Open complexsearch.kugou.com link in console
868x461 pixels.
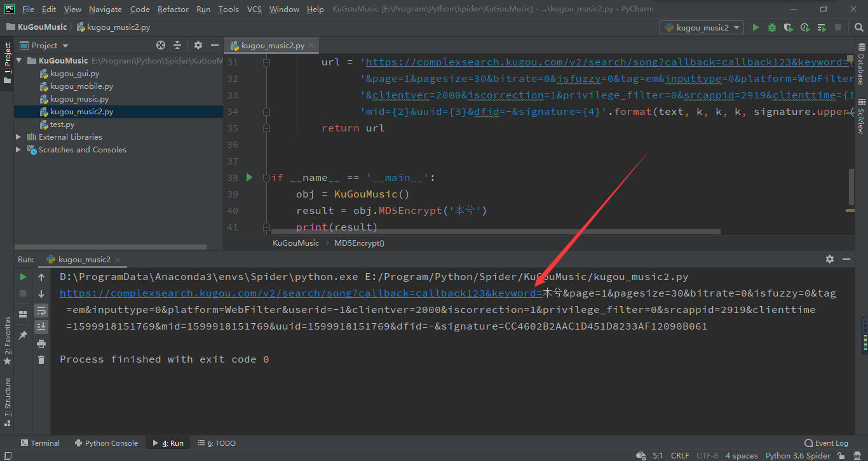point(301,293)
